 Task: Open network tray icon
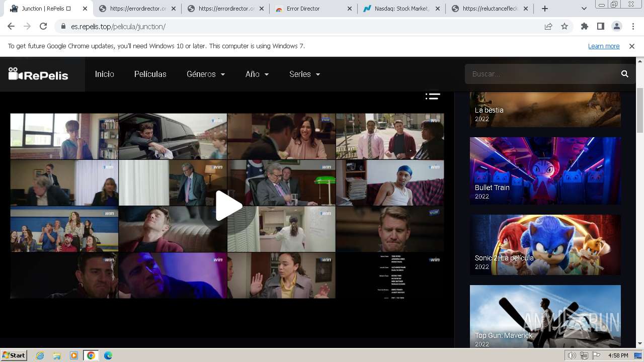584,355
